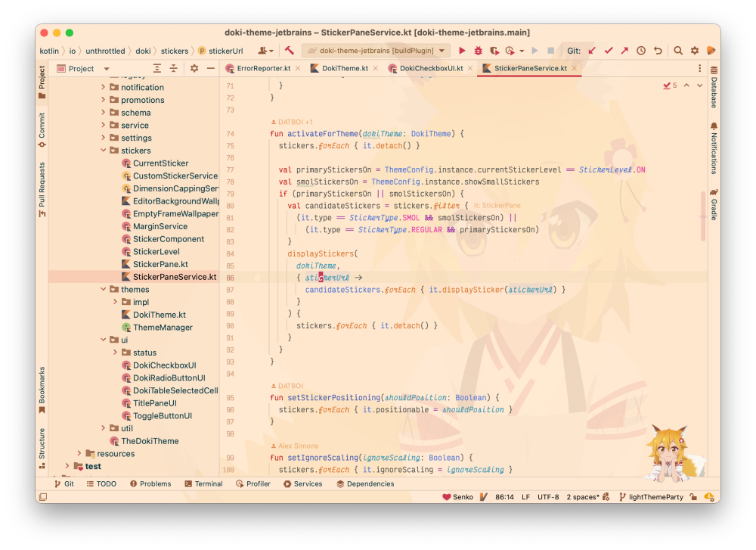
Task: Collapse the themes folder
Action: 103,289
